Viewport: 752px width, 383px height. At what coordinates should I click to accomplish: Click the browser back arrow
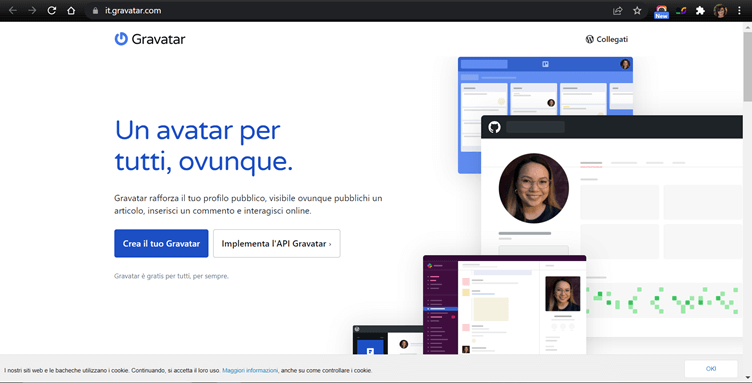tap(13, 11)
